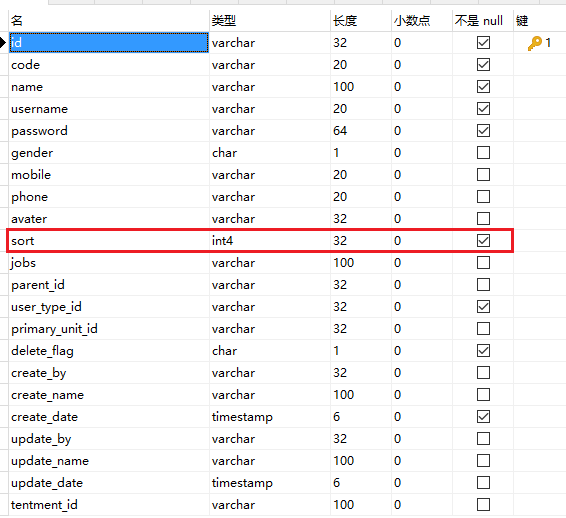Click the decimal 0 cell of jobs
This screenshot has width=566, height=518.
(422, 263)
